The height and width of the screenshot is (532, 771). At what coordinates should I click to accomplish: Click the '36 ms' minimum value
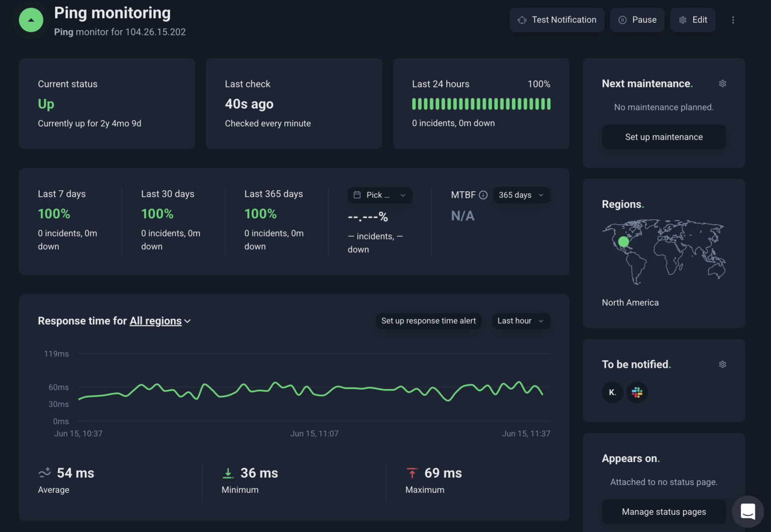pos(259,473)
